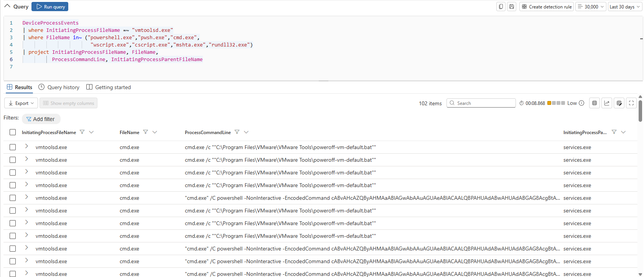Click filter funnel on ProcessCommandLine column
The image size is (644, 277).
[237, 132]
